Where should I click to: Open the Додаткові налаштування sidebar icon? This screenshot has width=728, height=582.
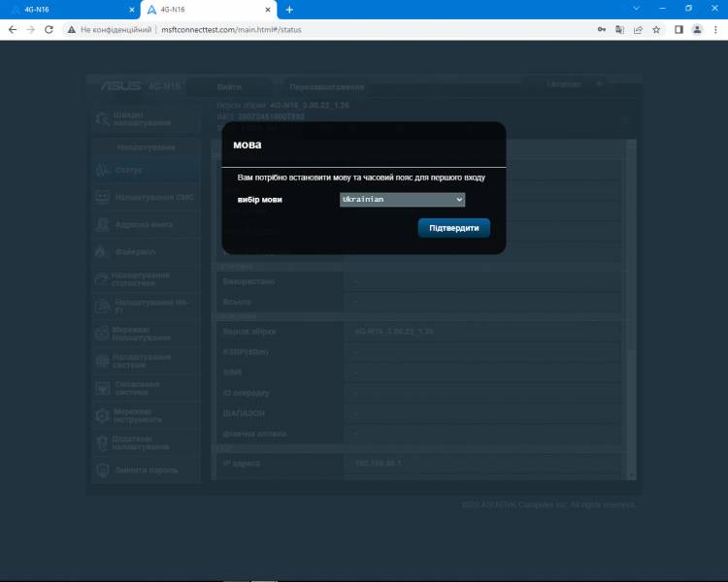pyautogui.click(x=102, y=442)
